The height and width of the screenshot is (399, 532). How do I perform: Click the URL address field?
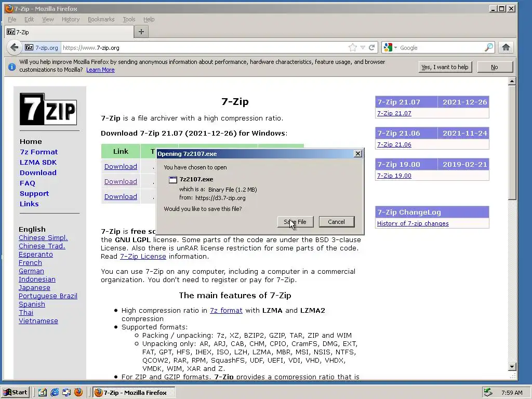click(x=204, y=48)
